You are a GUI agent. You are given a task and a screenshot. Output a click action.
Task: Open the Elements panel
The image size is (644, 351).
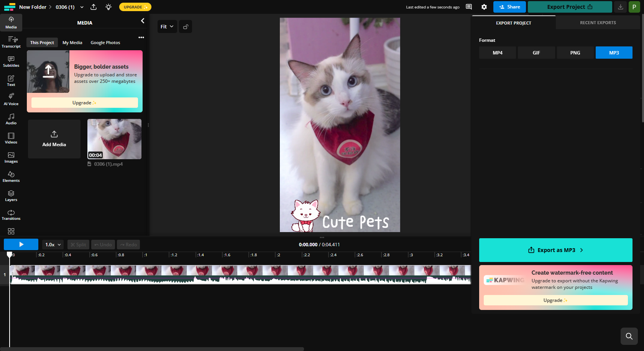(x=11, y=176)
